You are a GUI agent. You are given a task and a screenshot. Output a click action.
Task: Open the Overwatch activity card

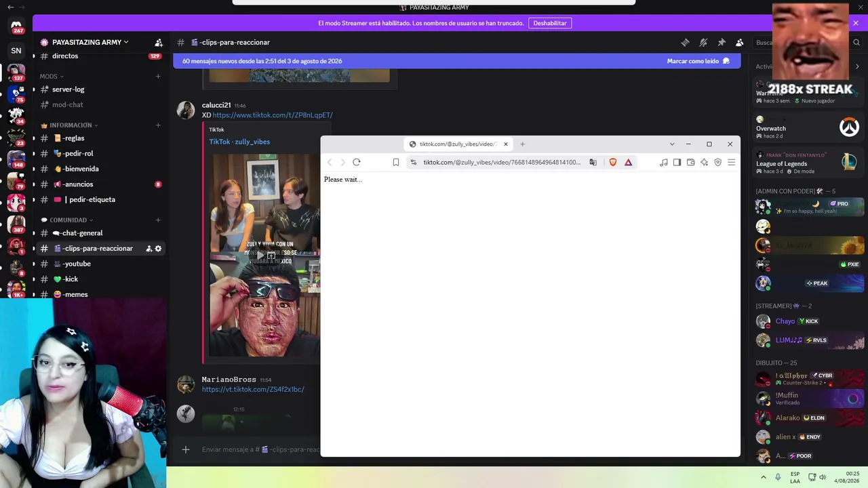click(808, 127)
